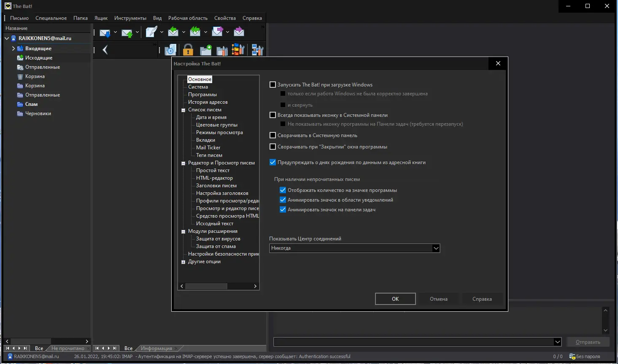Collapse the 'Список писем' tree node
618x364 pixels.
tap(184, 110)
